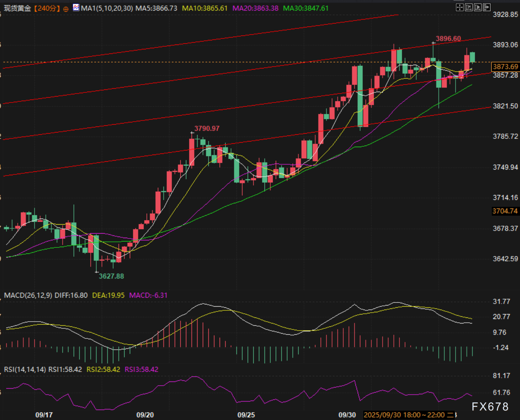Click the -1.24 MACD axis value
This screenshot has width=520, height=420.
(501, 348)
